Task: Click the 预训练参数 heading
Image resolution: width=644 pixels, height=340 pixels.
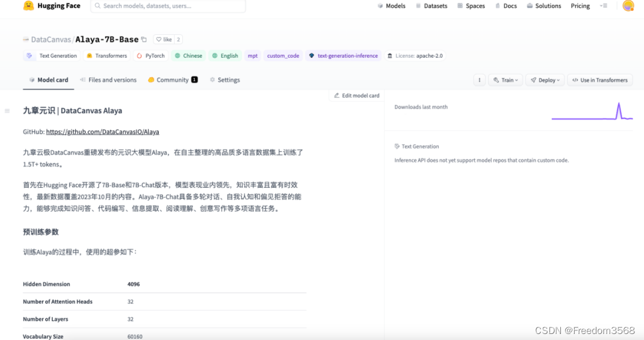Action: pyautogui.click(x=41, y=232)
